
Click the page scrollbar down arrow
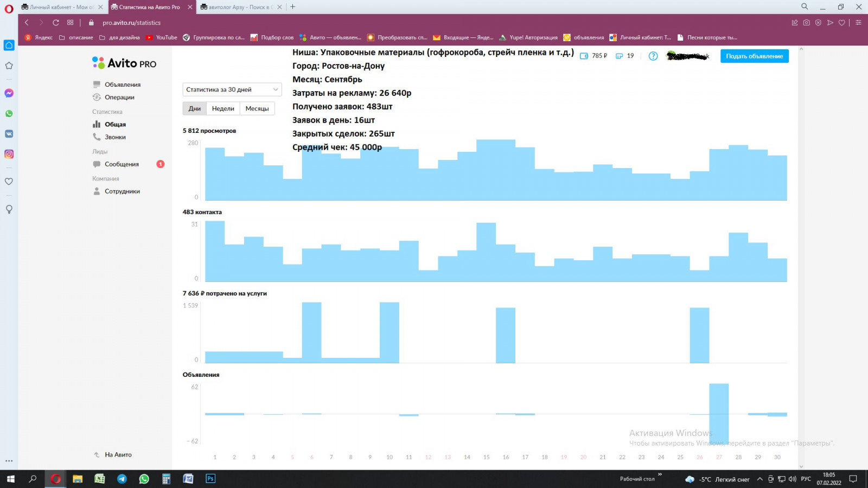click(801, 466)
